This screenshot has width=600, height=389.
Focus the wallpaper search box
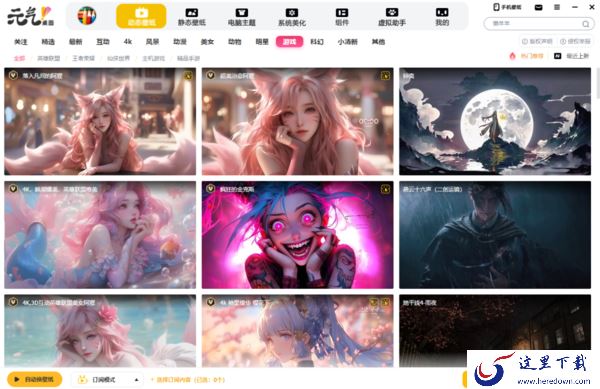[x=539, y=24]
